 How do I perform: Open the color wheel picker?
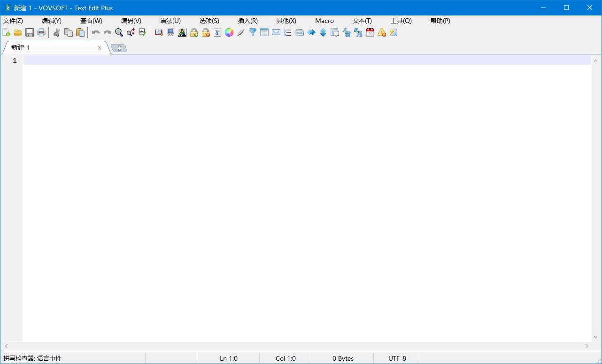(229, 32)
